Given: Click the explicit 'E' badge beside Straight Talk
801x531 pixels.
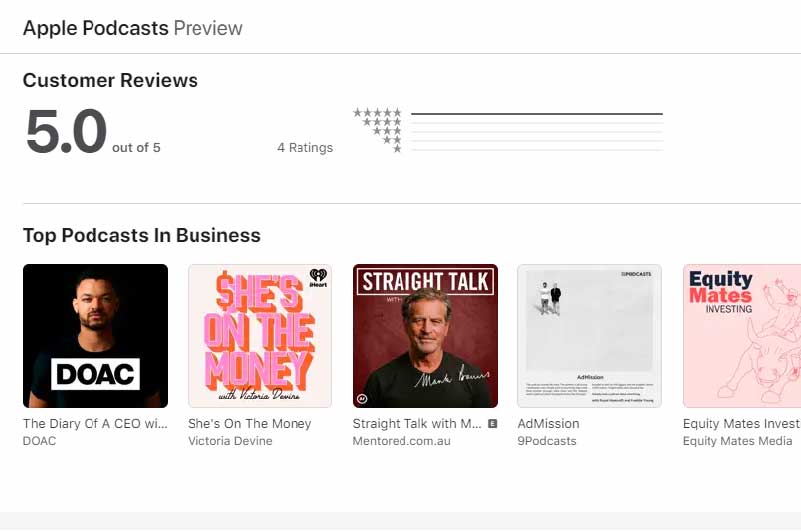Looking at the screenshot, I should pos(492,423).
